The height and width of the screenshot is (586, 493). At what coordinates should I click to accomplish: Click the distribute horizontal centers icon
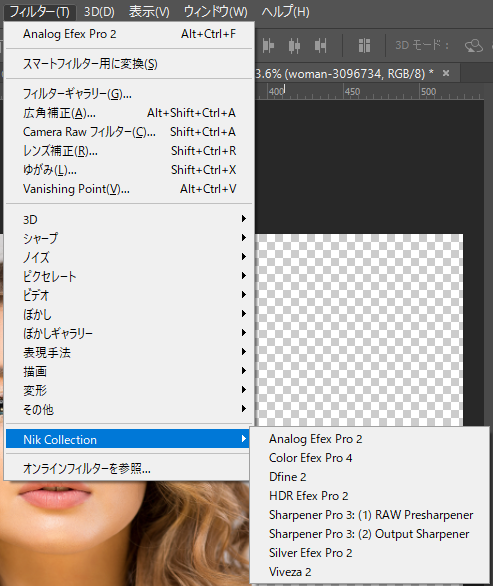point(295,46)
